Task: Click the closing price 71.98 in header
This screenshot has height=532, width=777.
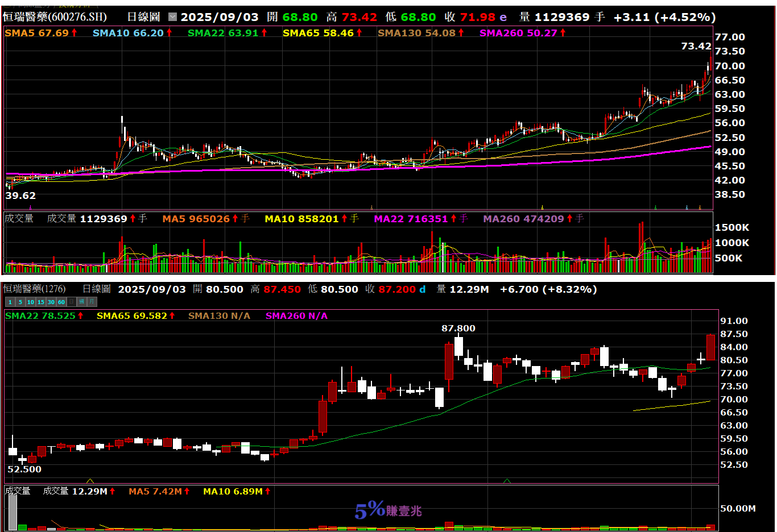Action: point(478,17)
